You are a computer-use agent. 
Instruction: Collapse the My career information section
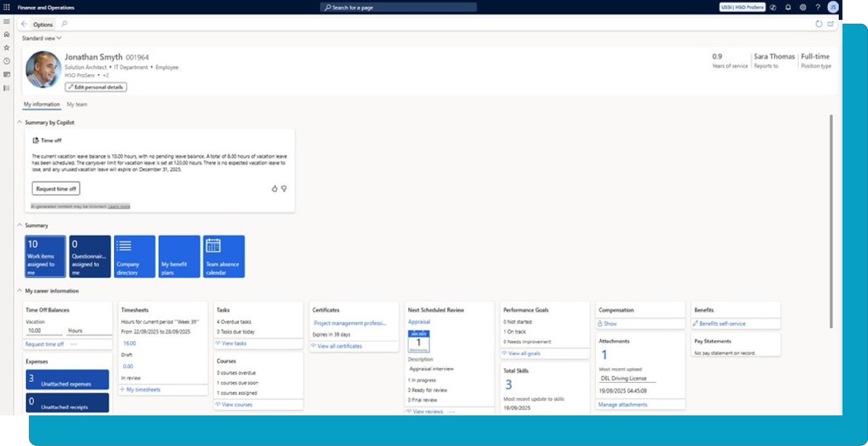coord(20,291)
